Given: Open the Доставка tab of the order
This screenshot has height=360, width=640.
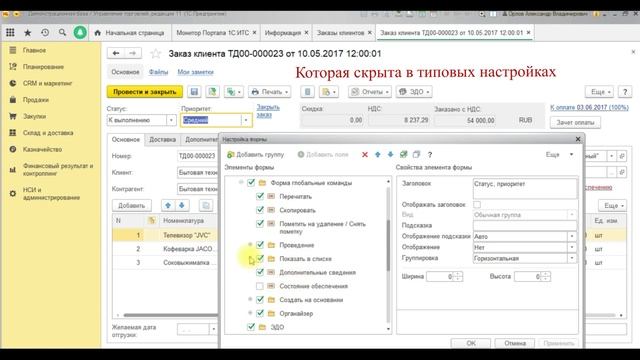Looking at the screenshot, I should click(162, 140).
